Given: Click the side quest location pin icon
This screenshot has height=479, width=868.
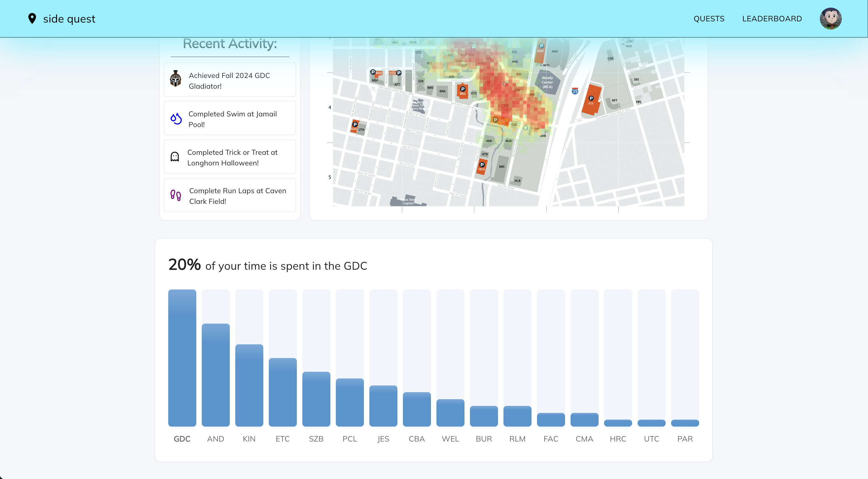Looking at the screenshot, I should pyautogui.click(x=32, y=19).
